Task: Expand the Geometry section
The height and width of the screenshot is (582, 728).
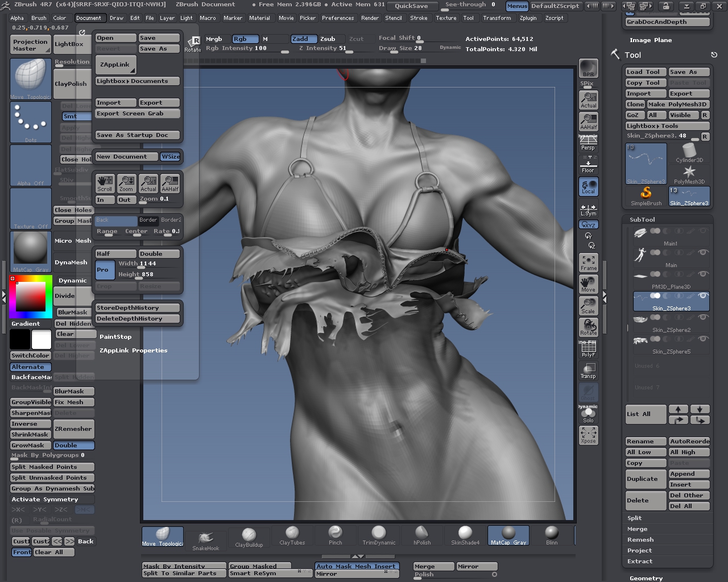Action: pyautogui.click(x=646, y=578)
